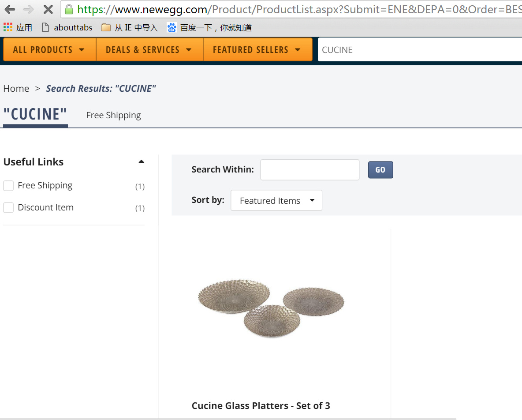The image size is (522, 420).
Task: Open Cucine Glass Platters - Set of 3 link
Action: 261,406
